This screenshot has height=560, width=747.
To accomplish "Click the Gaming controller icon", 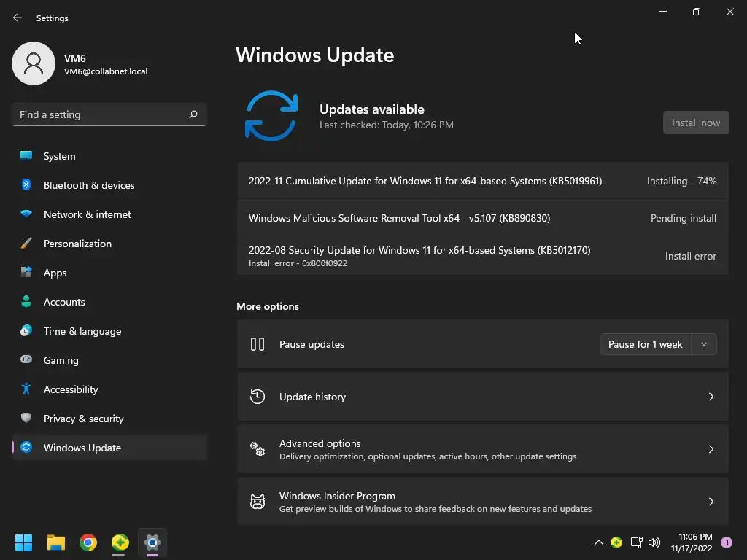I will pyautogui.click(x=26, y=359).
